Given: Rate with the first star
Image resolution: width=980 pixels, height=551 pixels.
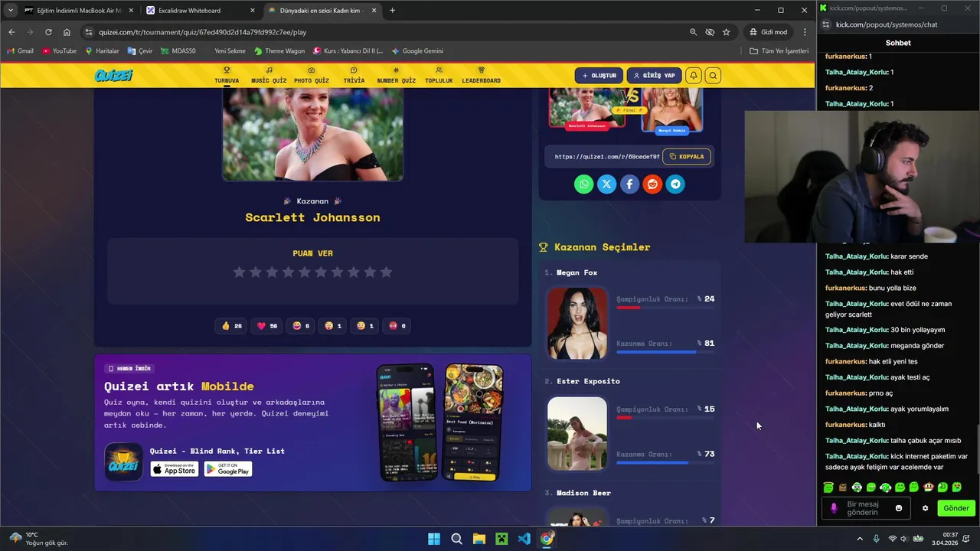Looking at the screenshot, I should point(239,272).
